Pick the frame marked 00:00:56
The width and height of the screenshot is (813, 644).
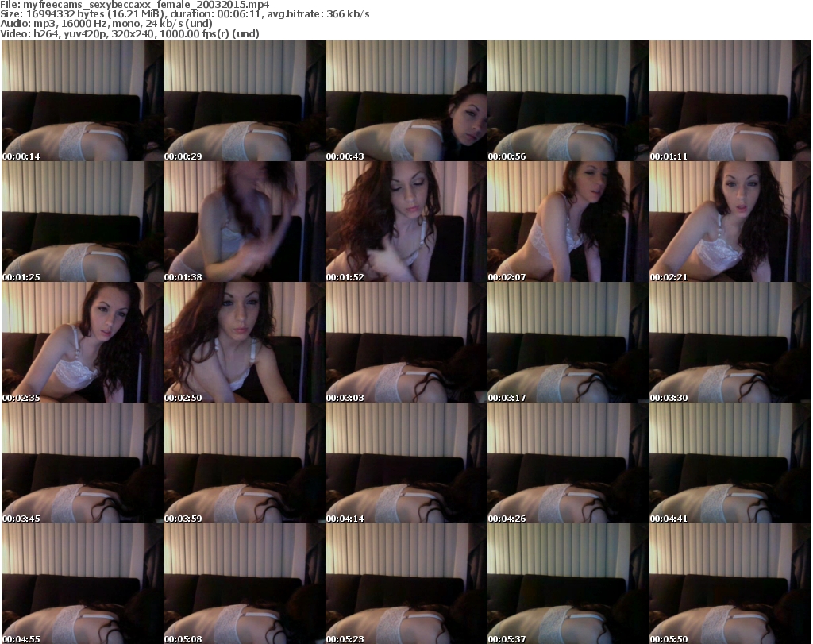click(x=568, y=101)
